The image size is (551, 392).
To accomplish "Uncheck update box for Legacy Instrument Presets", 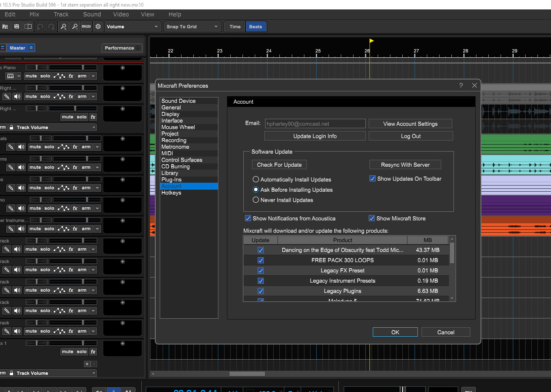I will (261, 281).
